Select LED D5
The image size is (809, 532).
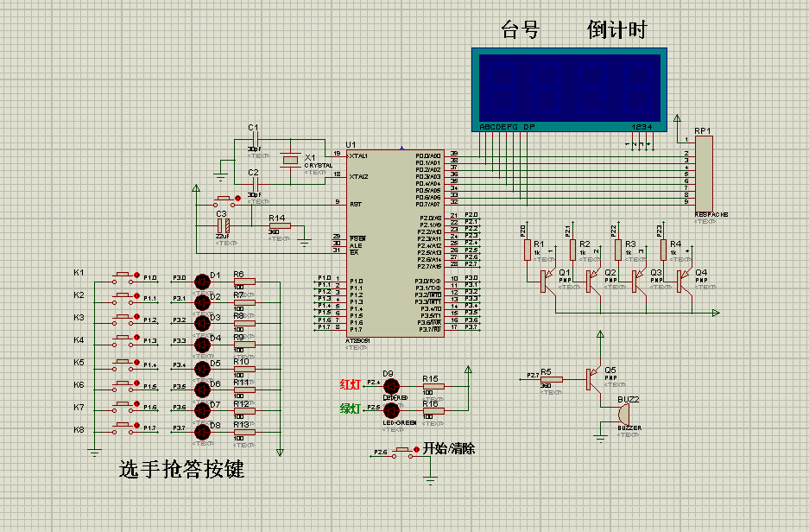202,369
